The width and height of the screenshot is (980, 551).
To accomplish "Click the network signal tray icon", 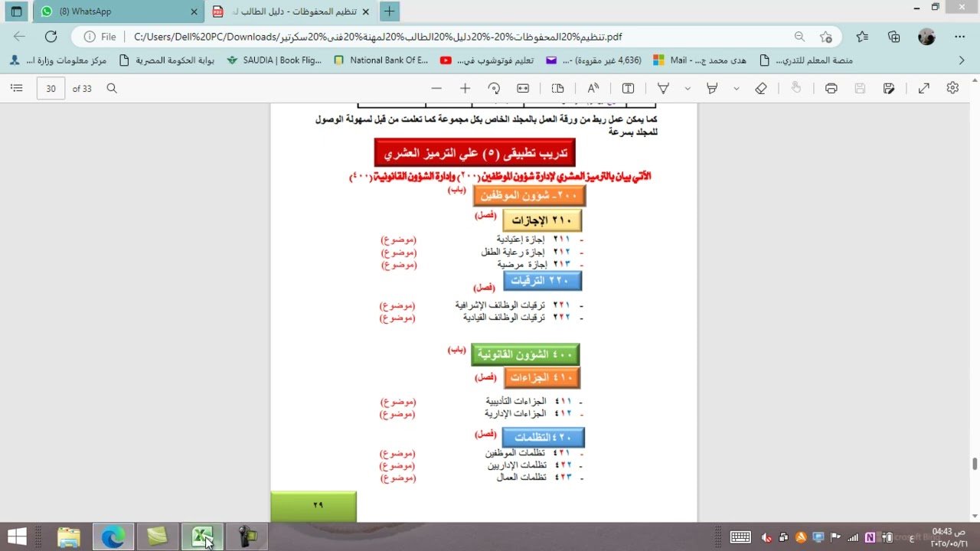I will click(x=852, y=537).
